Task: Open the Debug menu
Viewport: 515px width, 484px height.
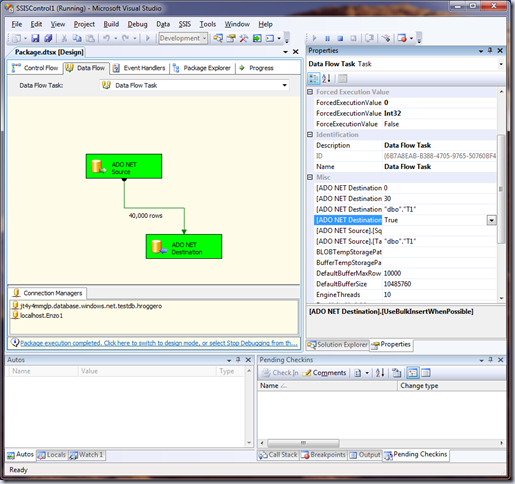Action: [x=137, y=24]
